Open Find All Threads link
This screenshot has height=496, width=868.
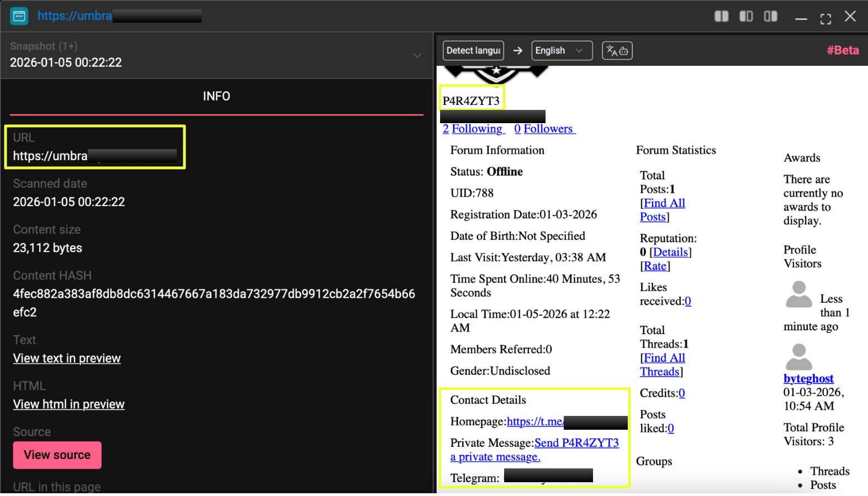pos(663,365)
